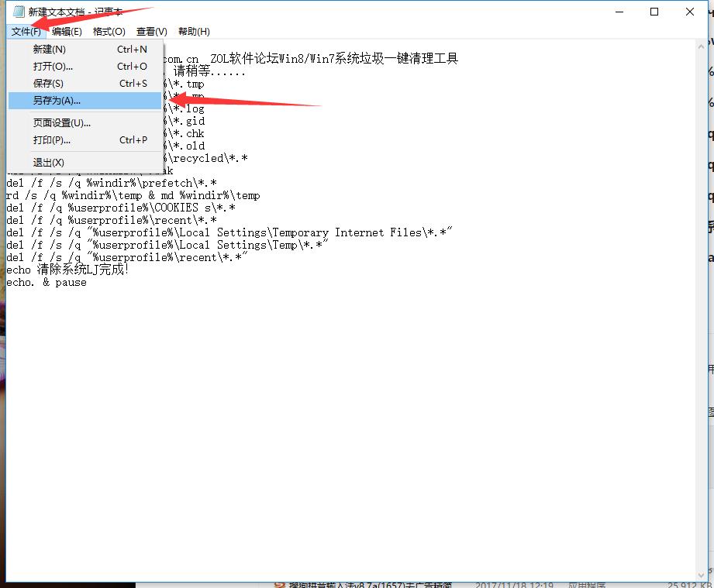
Task: Open the 帮助(H) menu
Action: (x=193, y=32)
